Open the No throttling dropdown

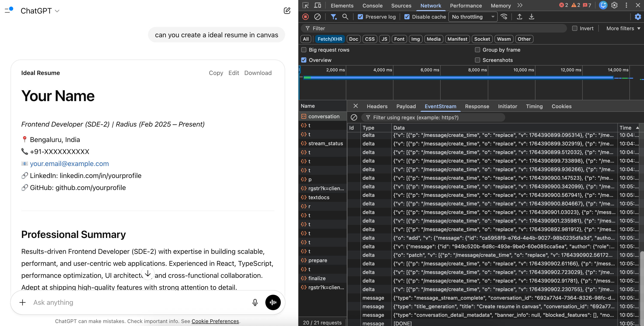coord(473,17)
